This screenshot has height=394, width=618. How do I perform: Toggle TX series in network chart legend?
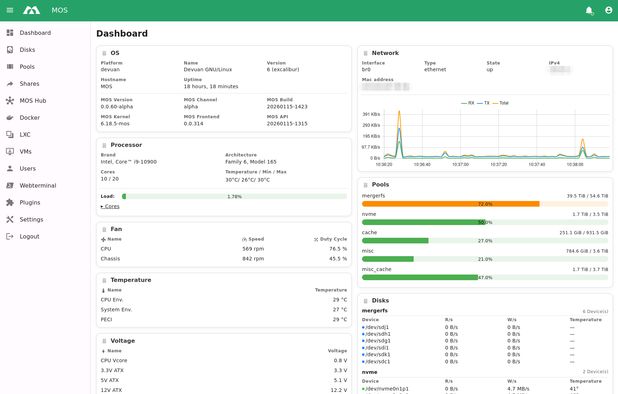coord(483,103)
